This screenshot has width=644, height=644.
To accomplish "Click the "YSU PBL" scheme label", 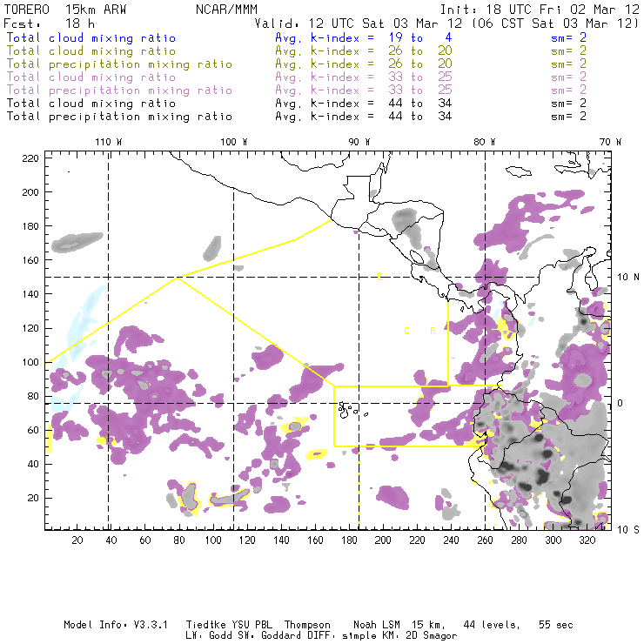I will (x=252, y=625).
